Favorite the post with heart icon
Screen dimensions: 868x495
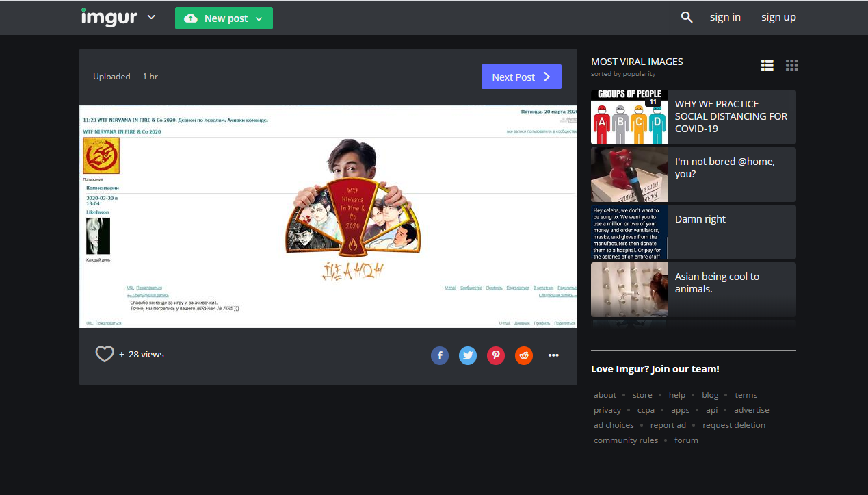point(104,354)
